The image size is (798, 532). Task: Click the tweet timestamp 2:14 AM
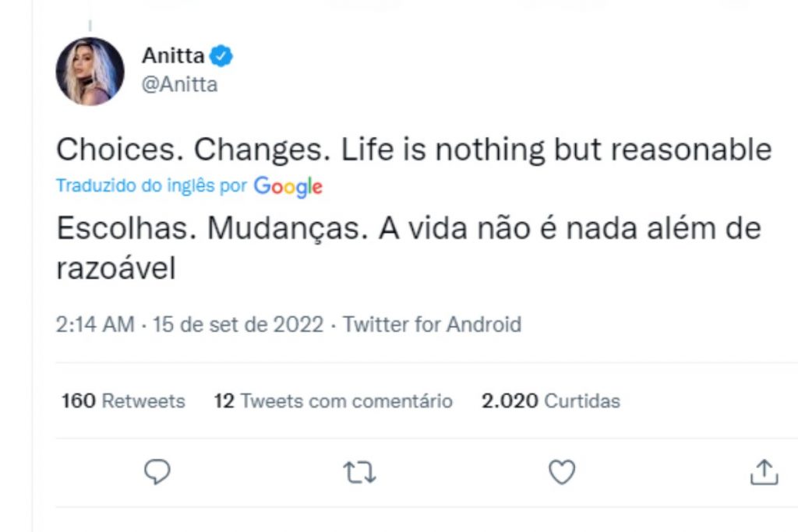(94, 324)
